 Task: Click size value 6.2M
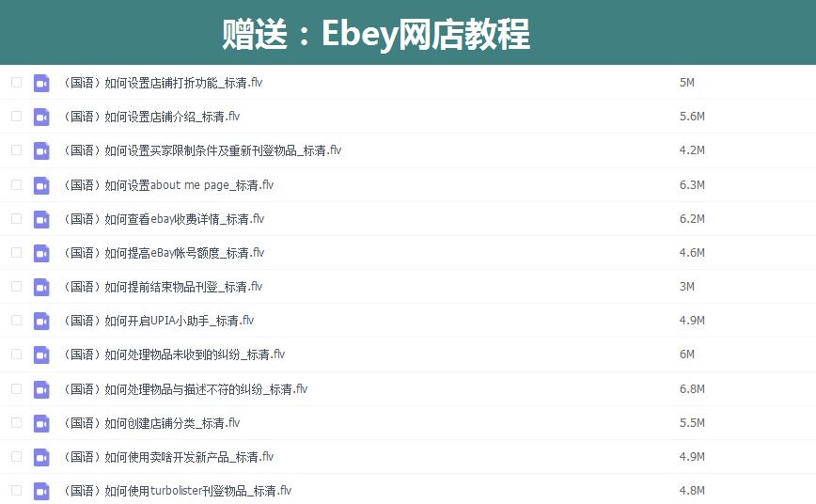coord(692,219)
